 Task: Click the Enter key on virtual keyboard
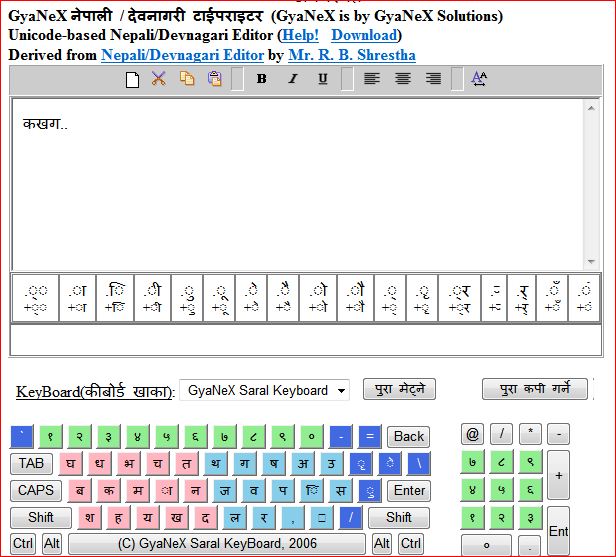click(409, 491)
